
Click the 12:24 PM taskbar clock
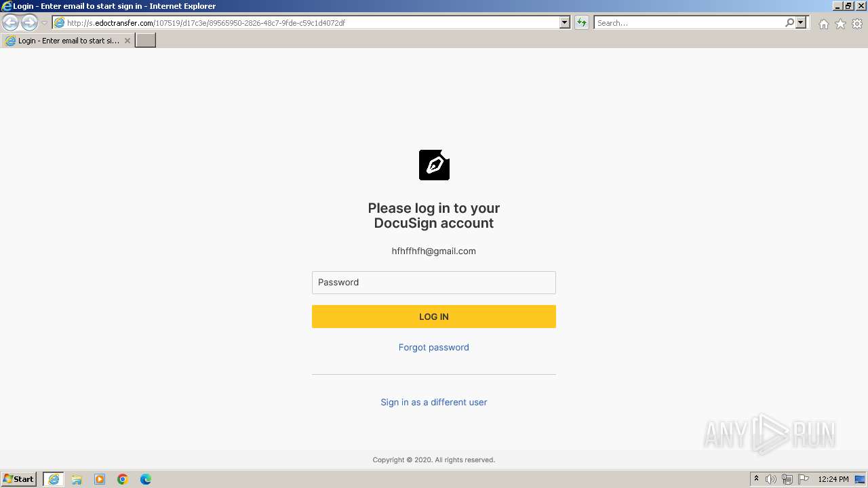point(833,479)
